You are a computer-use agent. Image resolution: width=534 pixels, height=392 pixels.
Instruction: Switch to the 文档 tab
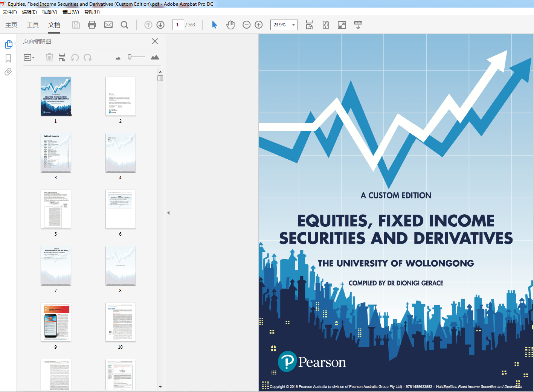tap(54, 25)
